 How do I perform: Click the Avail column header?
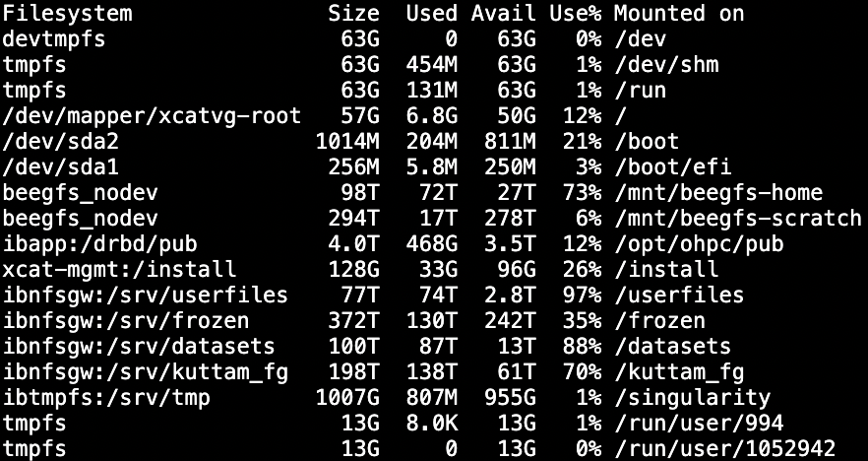503,14
